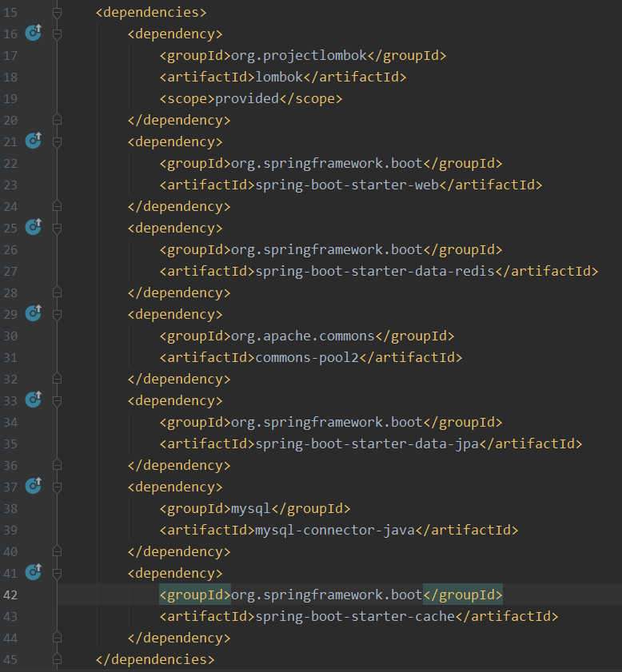Click the gutter dependency icon on line 33
Viewport: 622px width, 672px height.
pyautogui.click(x=33, y=400)
